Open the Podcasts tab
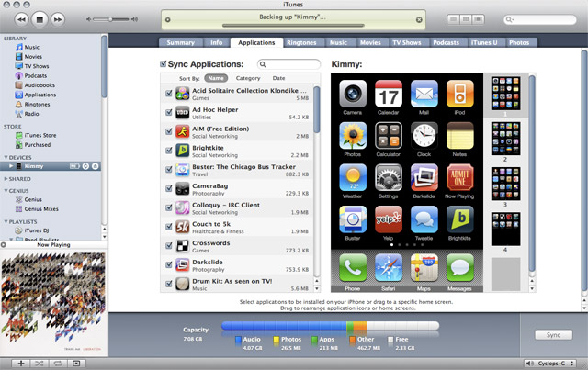The height and width of the screenshot is (370, 588). [x=447, y=43]
